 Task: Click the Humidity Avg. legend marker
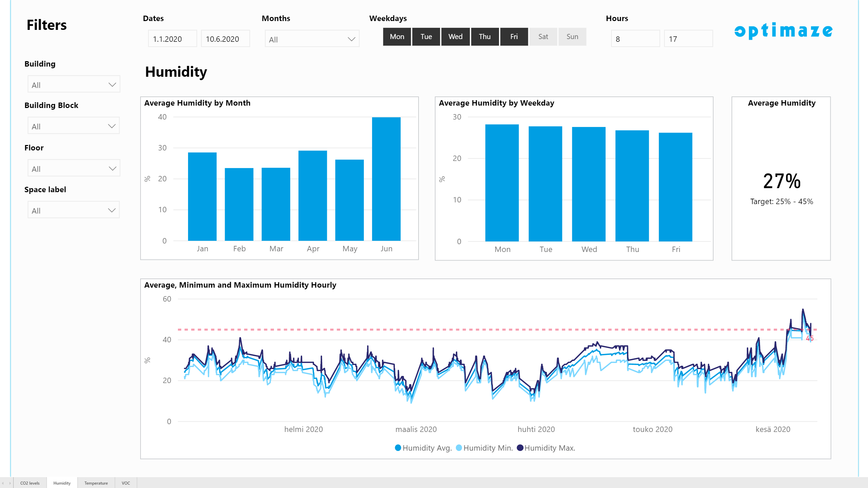point(398,448)
